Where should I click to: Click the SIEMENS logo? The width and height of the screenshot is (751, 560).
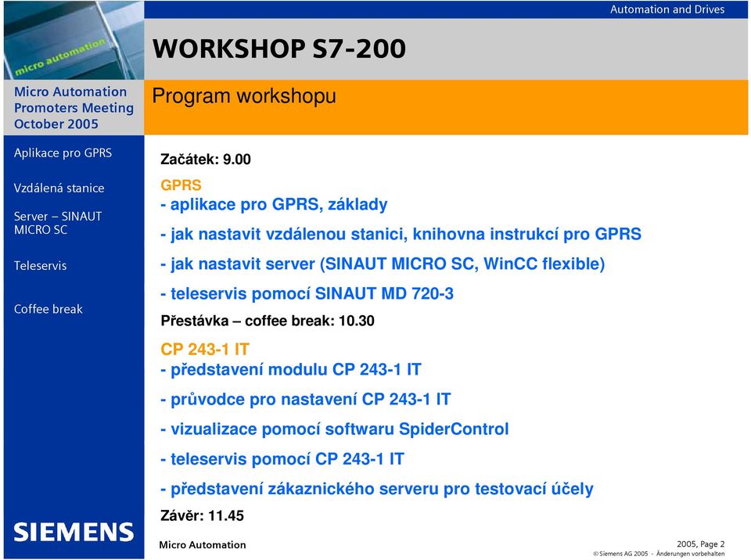[74, 532]
